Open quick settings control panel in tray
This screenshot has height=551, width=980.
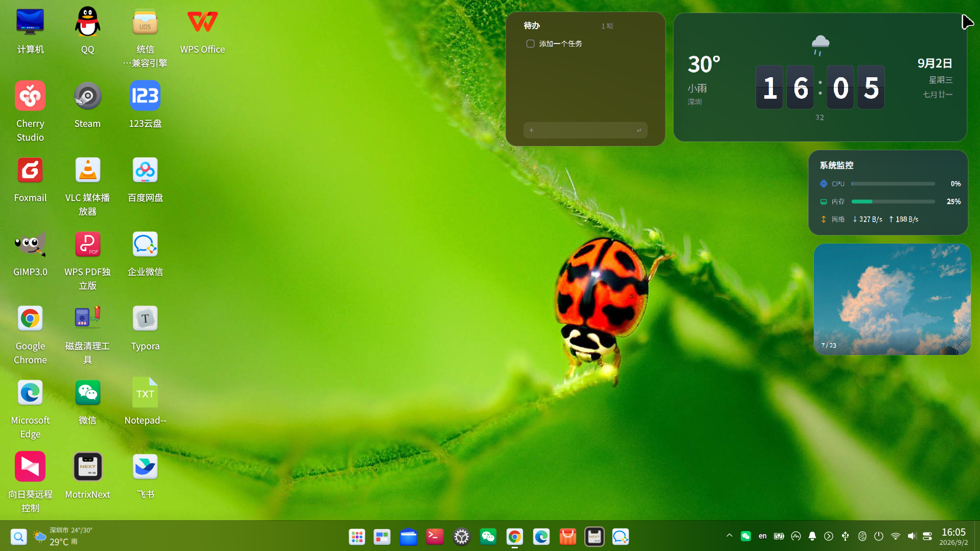click(x=928, y=536)
